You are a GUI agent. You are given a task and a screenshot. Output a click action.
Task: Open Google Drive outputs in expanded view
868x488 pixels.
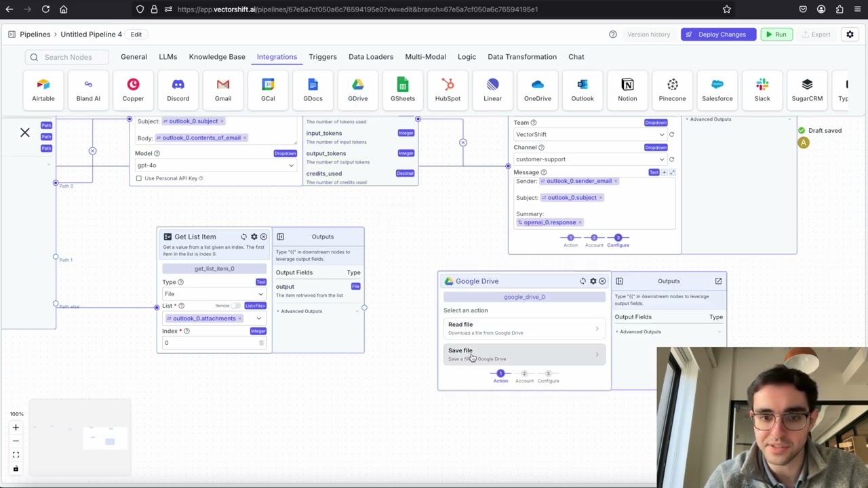(x=718, y=281)
